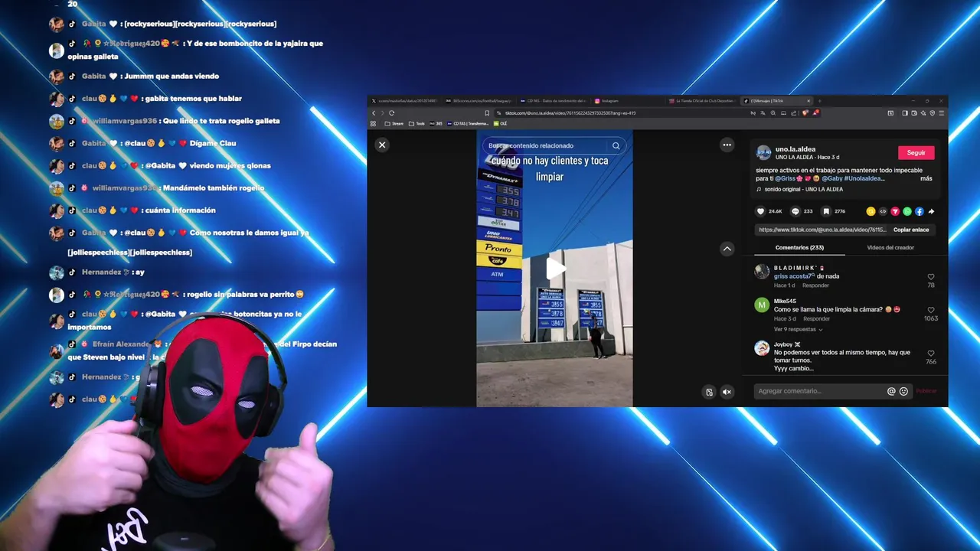Close the TikTok video viewer with X
Screen dimensions: 980x551
pos(382,145)
